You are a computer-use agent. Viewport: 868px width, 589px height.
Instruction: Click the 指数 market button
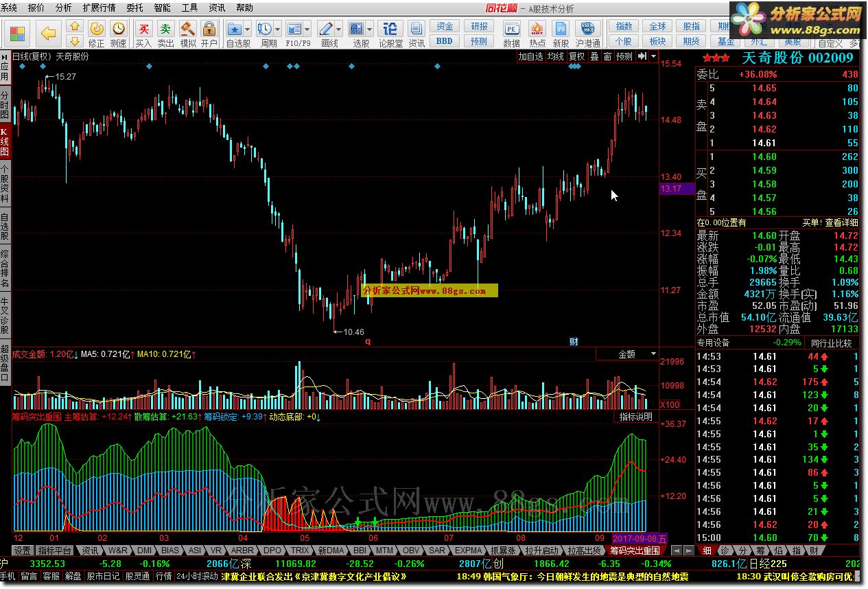624,26
